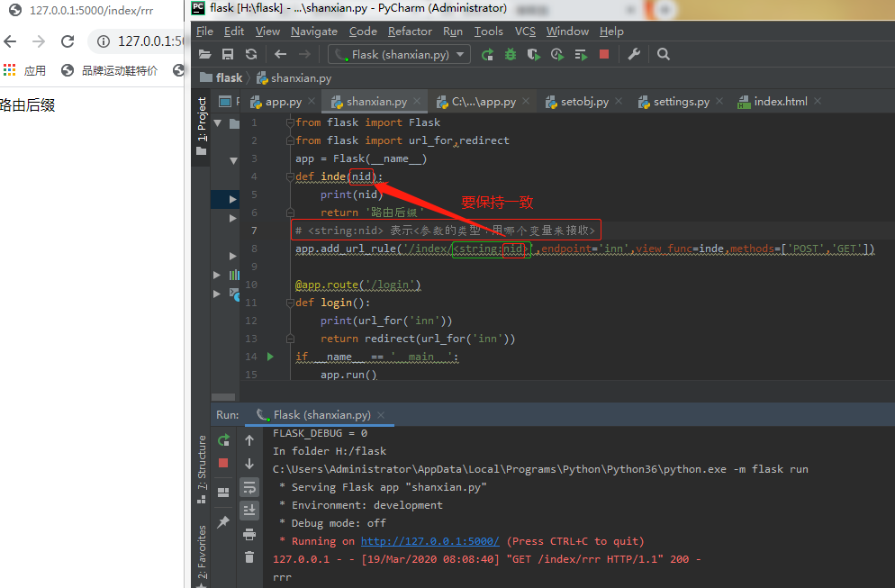895x588 pixels.
Task: Start debugging with the green bug icon
Action: click(x=511, y=54)
